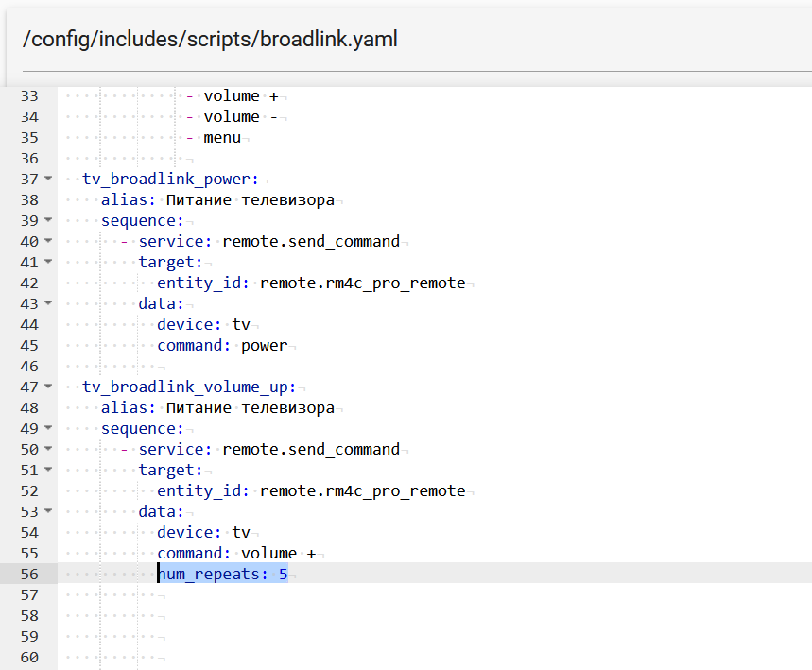Collapse the fold arrow at line 51
812x670 pixels.
(x=48, y=470)
